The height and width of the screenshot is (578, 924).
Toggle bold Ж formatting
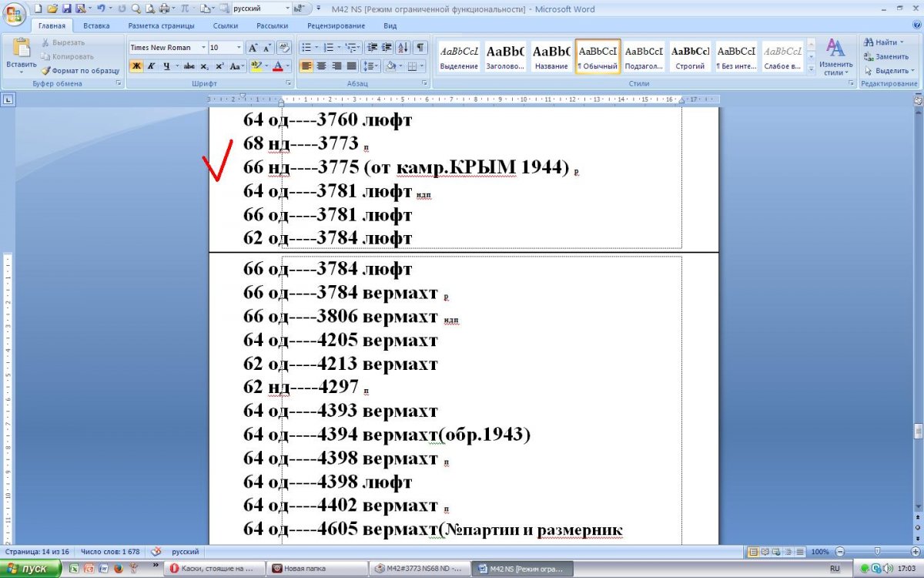pyautogui.click(x=136, y=66)
